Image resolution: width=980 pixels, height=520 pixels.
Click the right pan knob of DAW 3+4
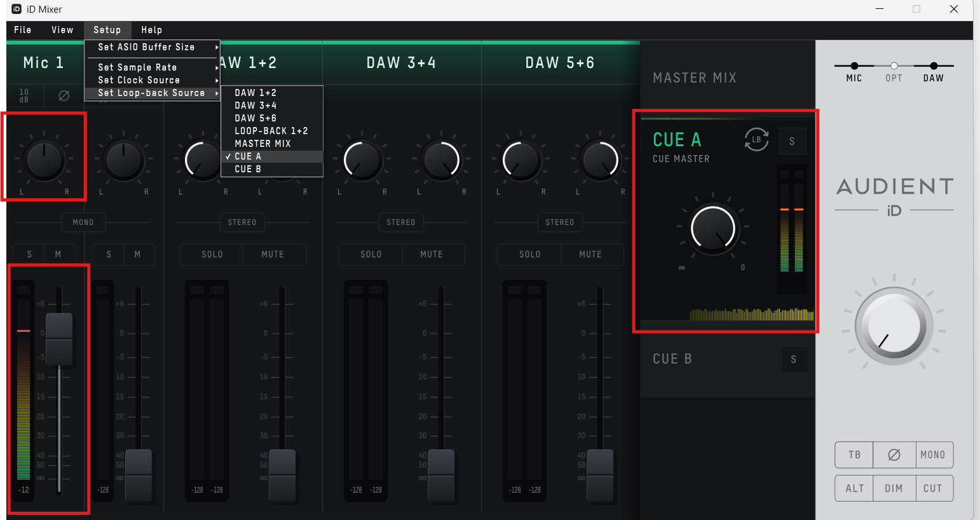pos(441,160)
